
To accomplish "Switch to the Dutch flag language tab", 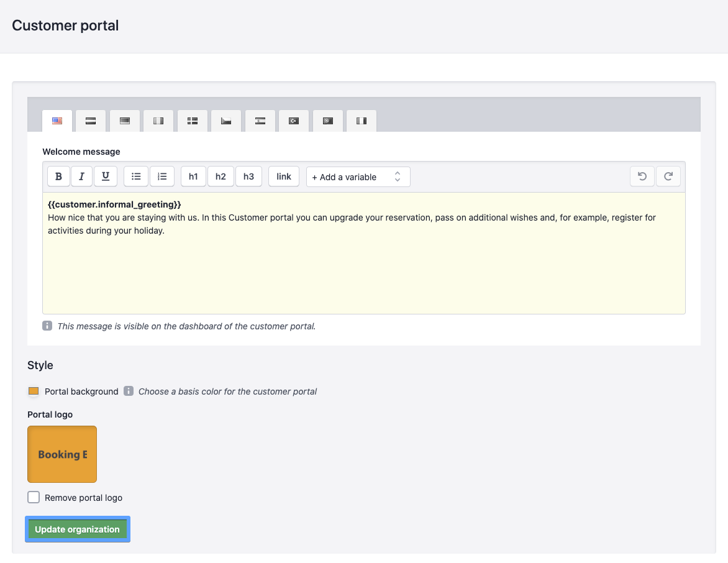I will pyautogui.click(x=91, y=121).
